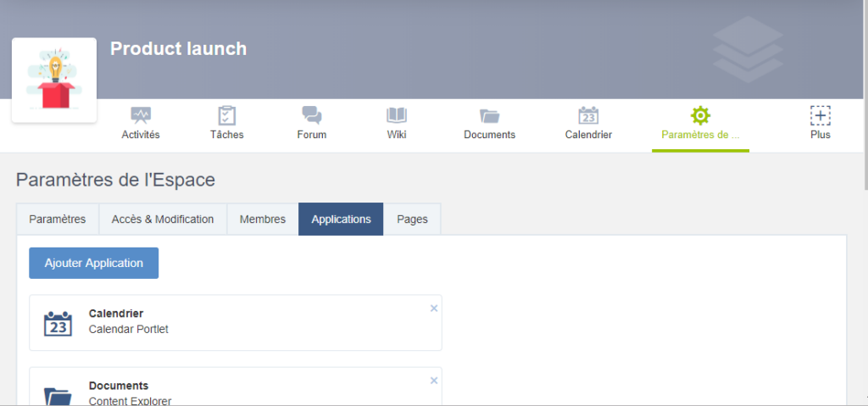
Task: Remove the Documents application
Action: click(x=434, y=381)
